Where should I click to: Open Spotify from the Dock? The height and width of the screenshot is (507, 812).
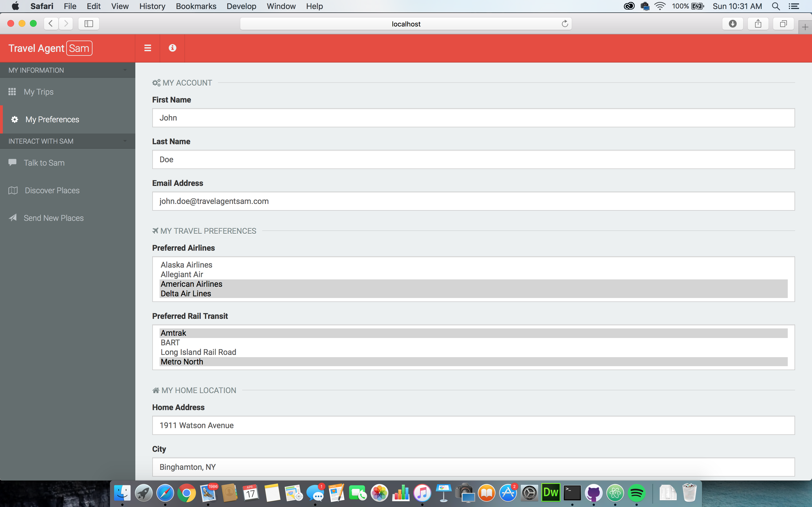tap(636, 493)
